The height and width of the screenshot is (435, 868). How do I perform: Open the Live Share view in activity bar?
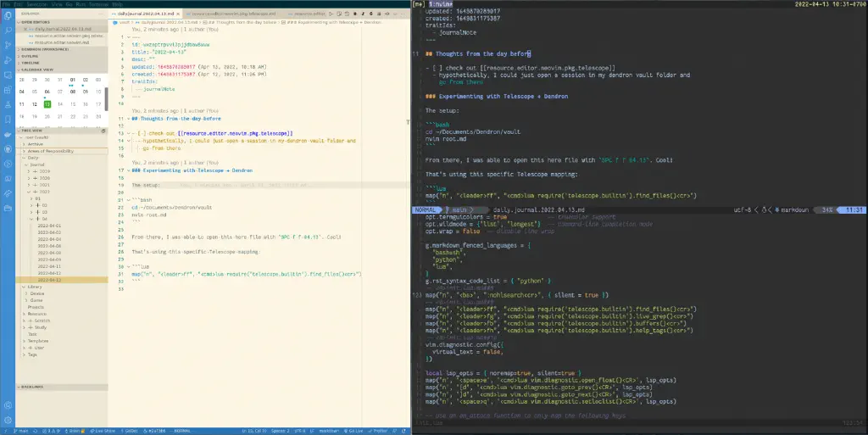pyautogui.click(x=8, y=193)
